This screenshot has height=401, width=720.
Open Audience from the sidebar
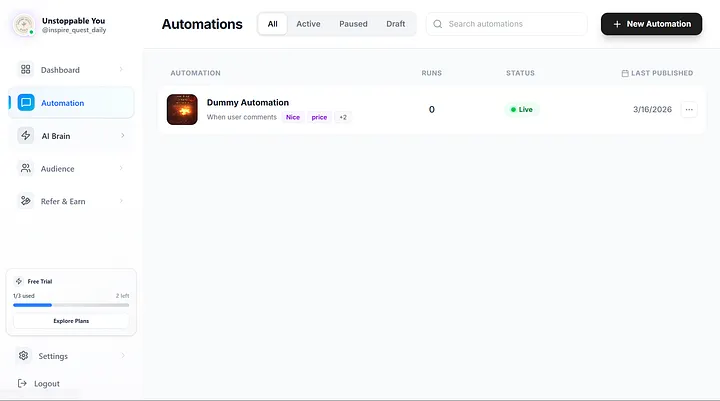[x=71, y=169]
